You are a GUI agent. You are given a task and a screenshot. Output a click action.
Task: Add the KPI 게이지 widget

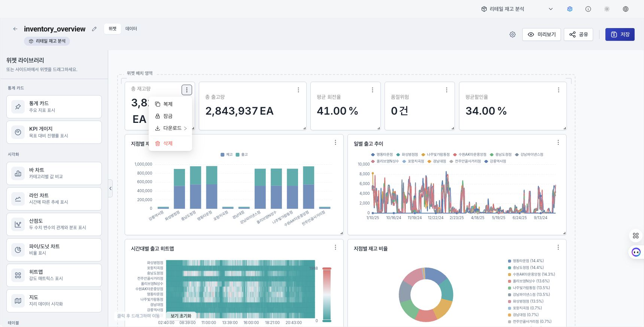click(x=54, y=132)
